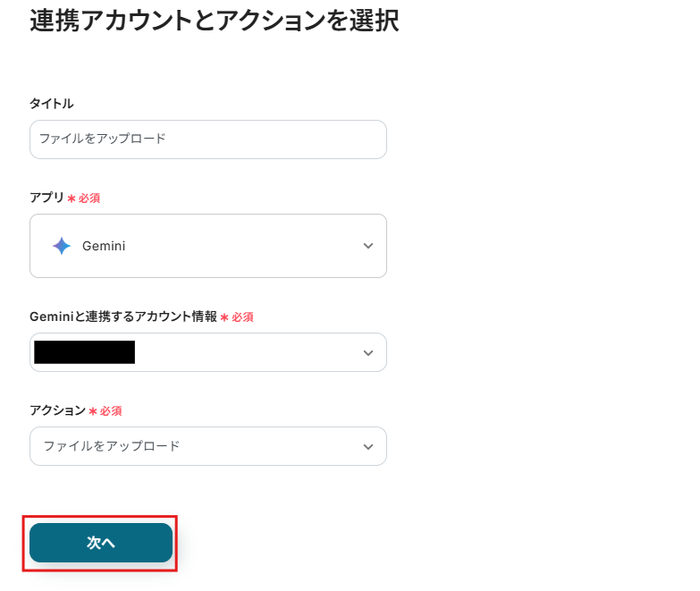Click the red asterisk next to アプリ

point(72,198)
